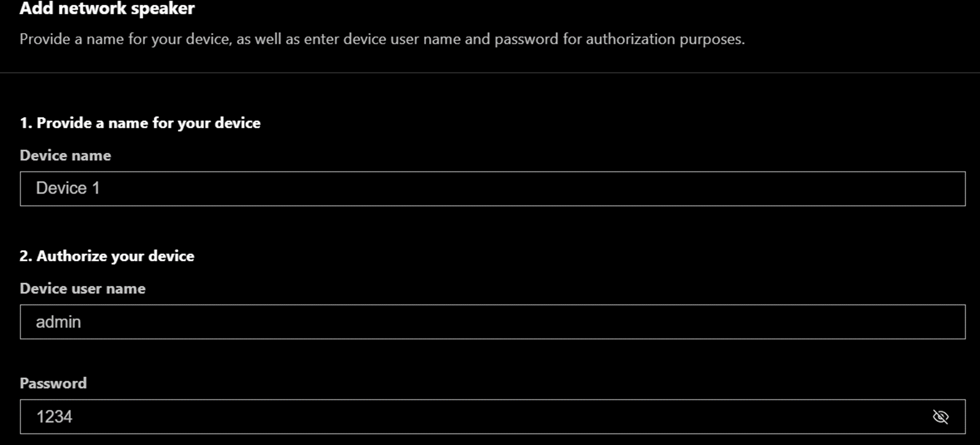Place cursor on the "Device 1" text
The height and width of the screenshot is (445, 980).
tap(68, 188)
